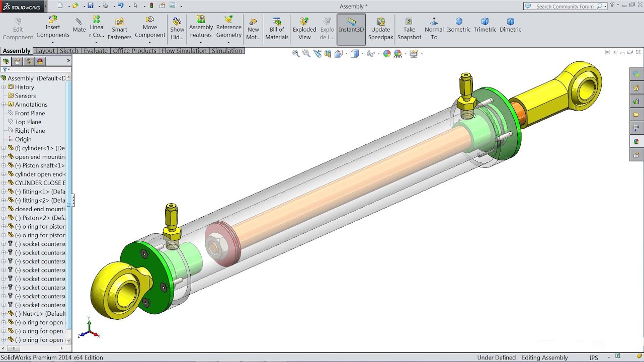The image size is (644, 362).
Task: Expand the Annotations tree node
Action: pyautogui.click(x=4, y=105)
